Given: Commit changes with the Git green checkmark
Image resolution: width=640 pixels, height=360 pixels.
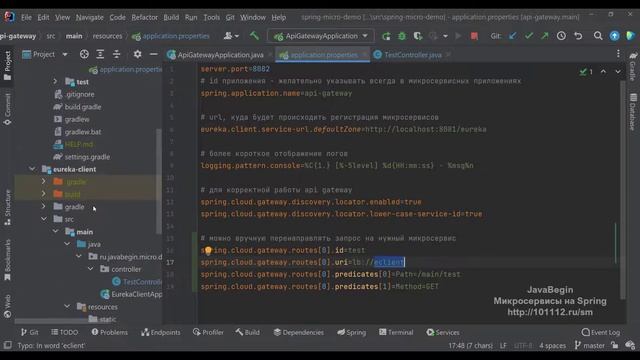Looking at the screenshot, I should (529, 36).
